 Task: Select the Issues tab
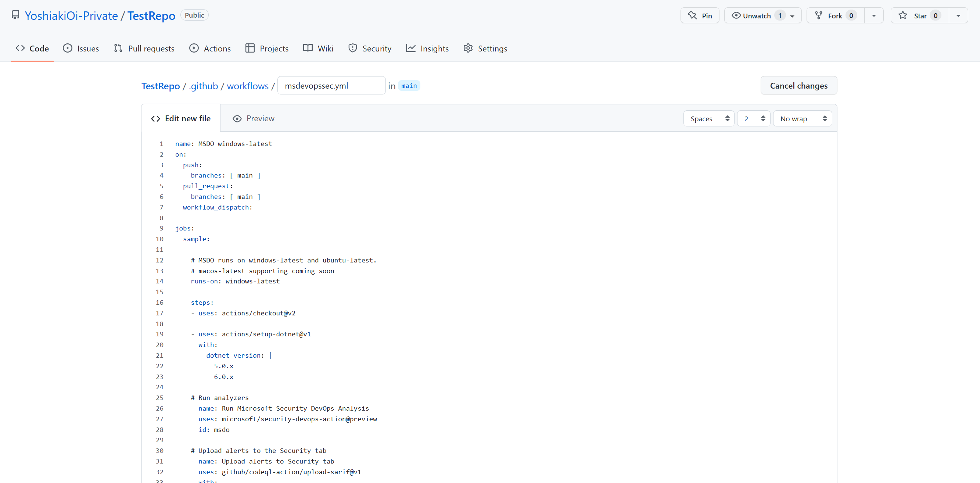(81, 49)
